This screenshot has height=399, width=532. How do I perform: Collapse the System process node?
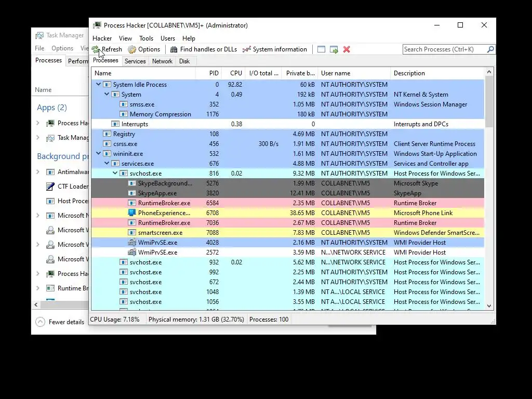[x=107, y=94]
